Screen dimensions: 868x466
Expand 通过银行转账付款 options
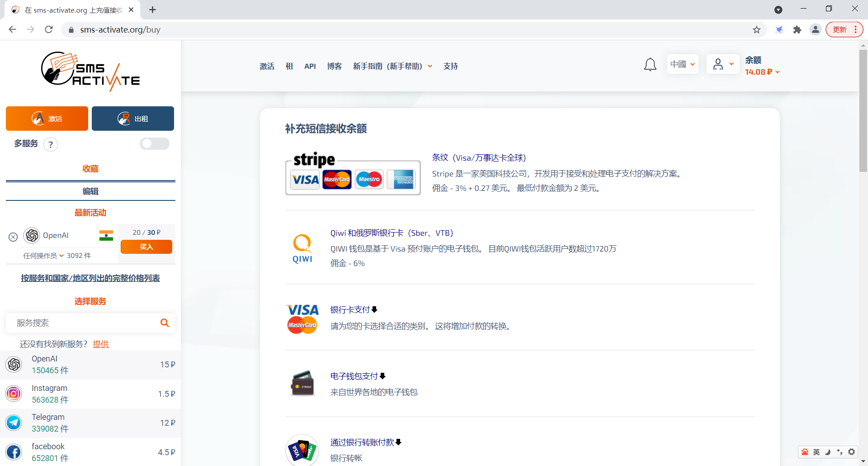366,442
